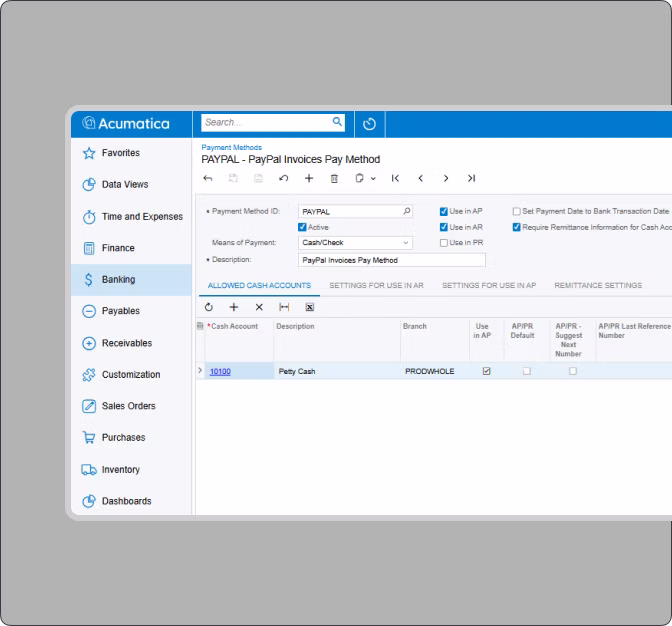Click the grid settings icon beside Cash Account header

pos(200,326)
